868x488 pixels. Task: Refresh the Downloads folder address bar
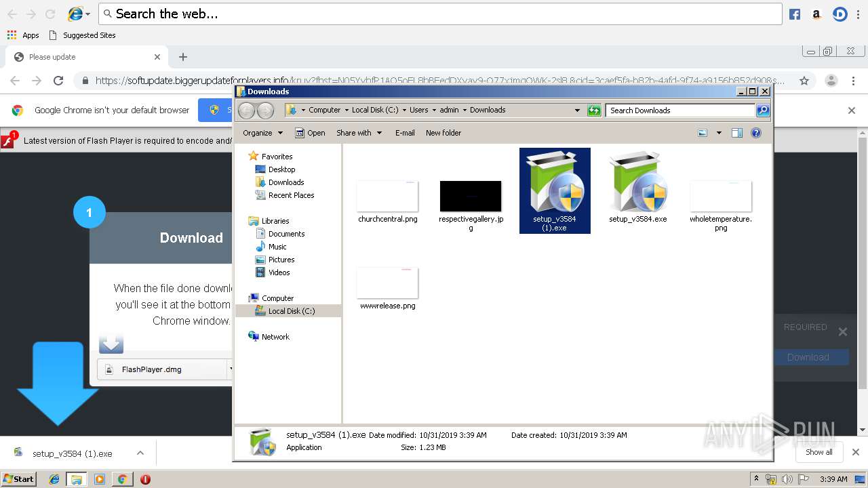(594, 110)
